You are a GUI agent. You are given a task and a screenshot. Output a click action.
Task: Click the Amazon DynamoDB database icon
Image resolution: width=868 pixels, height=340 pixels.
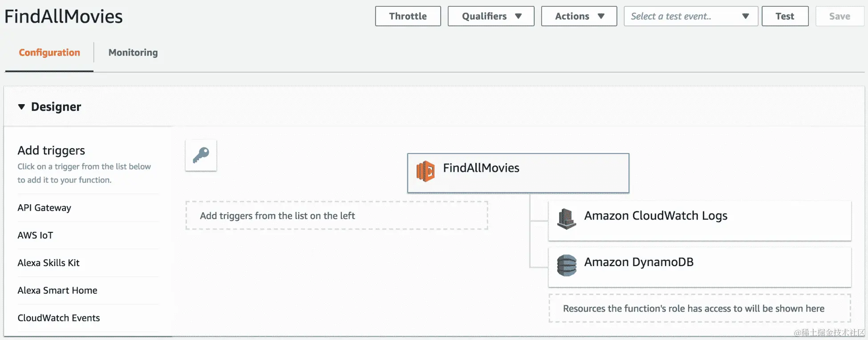567,265
